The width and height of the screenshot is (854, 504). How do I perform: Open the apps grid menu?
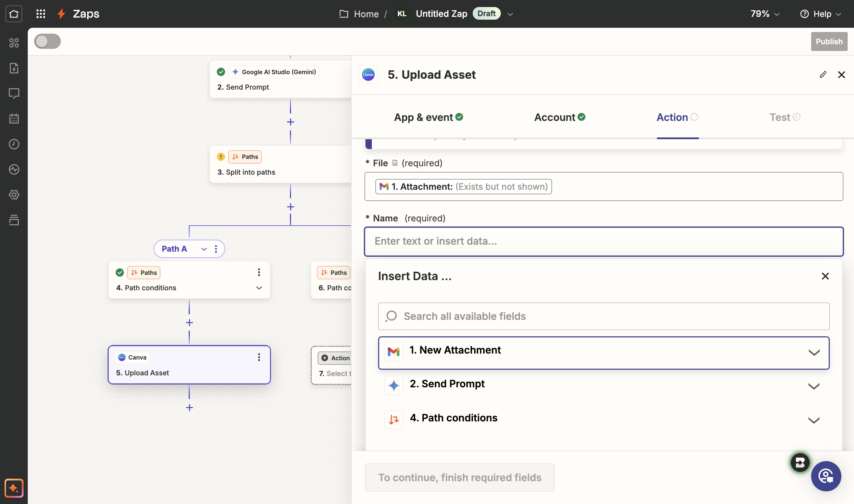41,14
